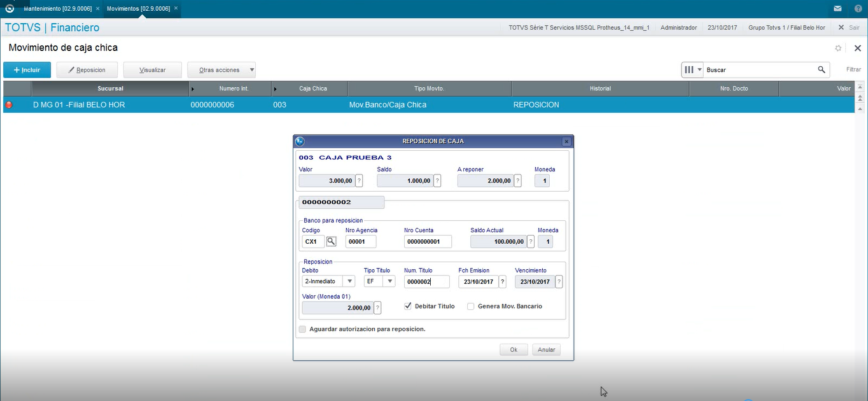
Task: Click the Nro. Docto column header
Action: point(734,88)
